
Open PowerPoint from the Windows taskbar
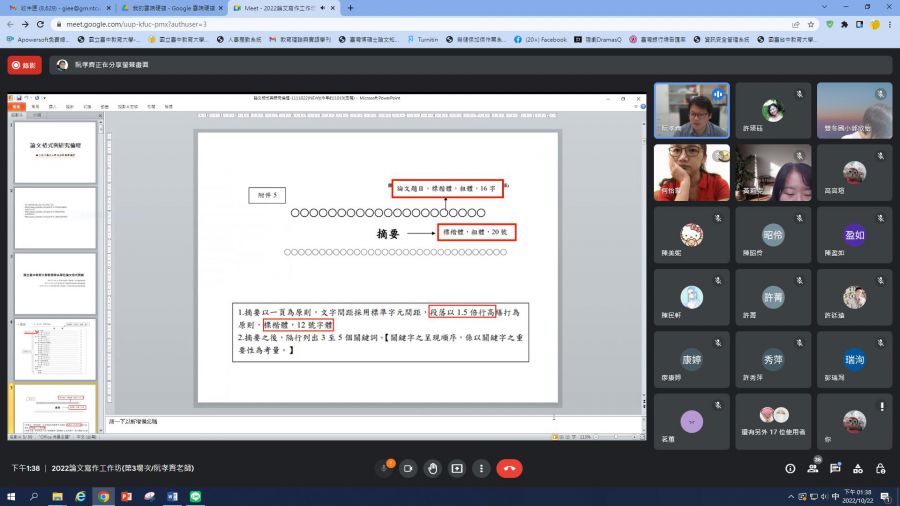127,496
